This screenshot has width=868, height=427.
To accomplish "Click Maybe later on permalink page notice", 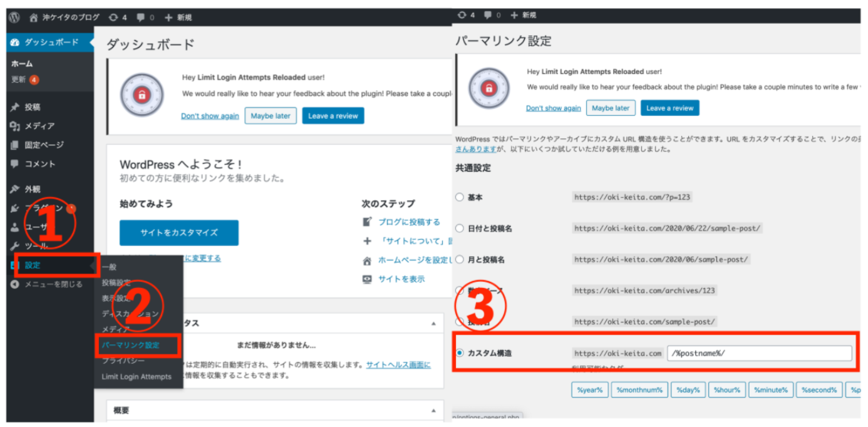I will pos(611,108).
